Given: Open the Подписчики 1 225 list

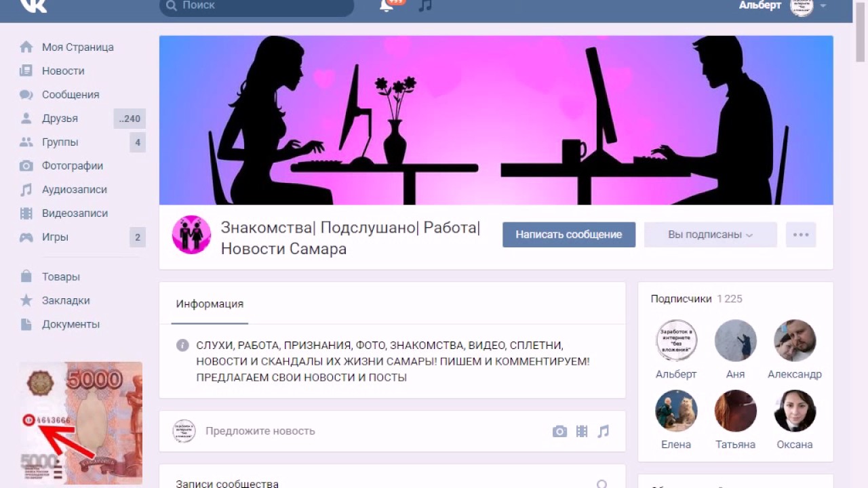Looking at the screenshot, I should point(696,299).
